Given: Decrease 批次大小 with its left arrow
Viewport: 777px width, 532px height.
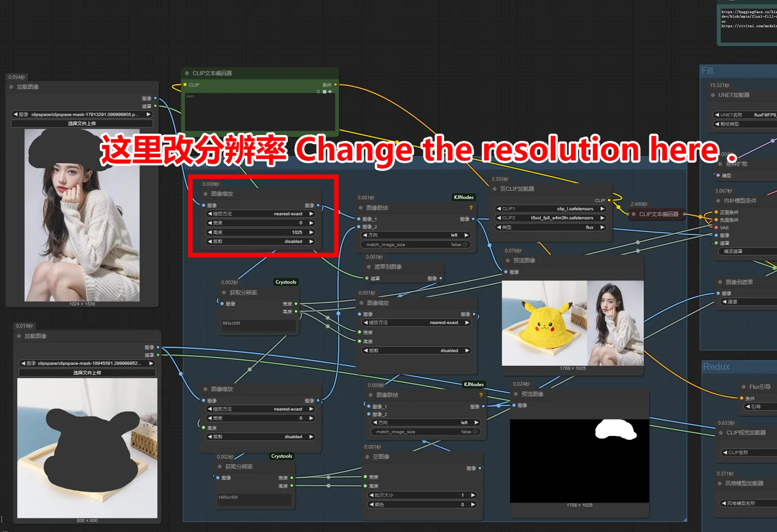Looking at the screenshot, I should (x=372, y=495).
